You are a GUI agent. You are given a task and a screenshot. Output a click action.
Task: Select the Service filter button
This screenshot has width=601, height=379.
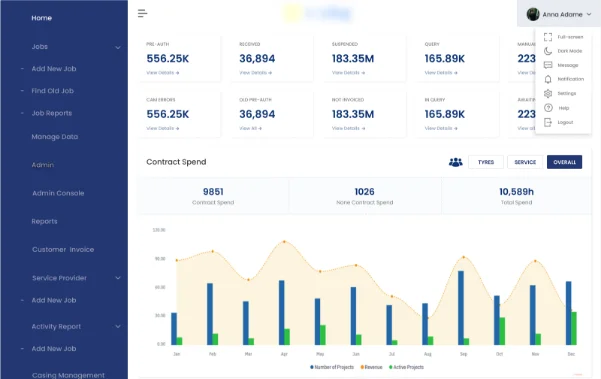(x=525, y=162)
